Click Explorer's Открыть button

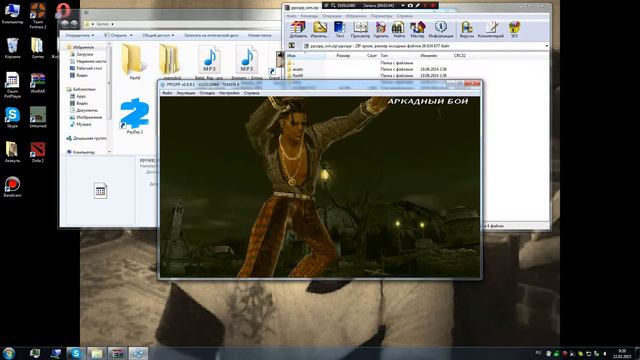point(118,36)
